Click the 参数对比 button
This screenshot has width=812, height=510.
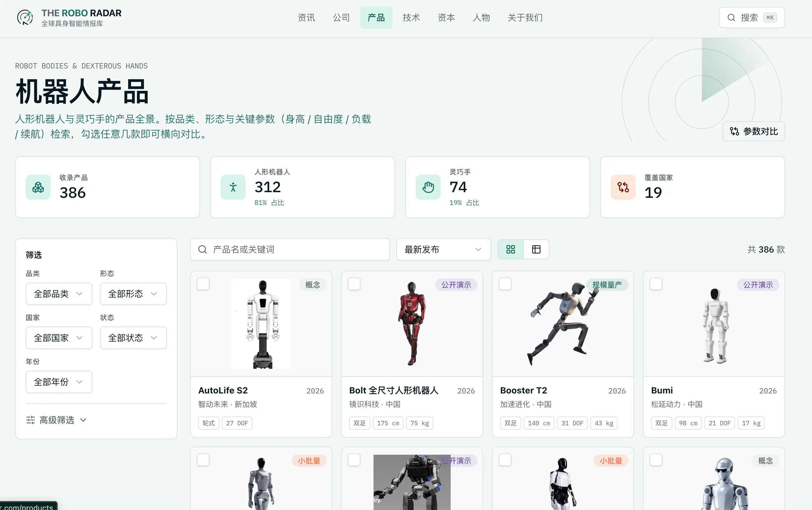[754, 131]
